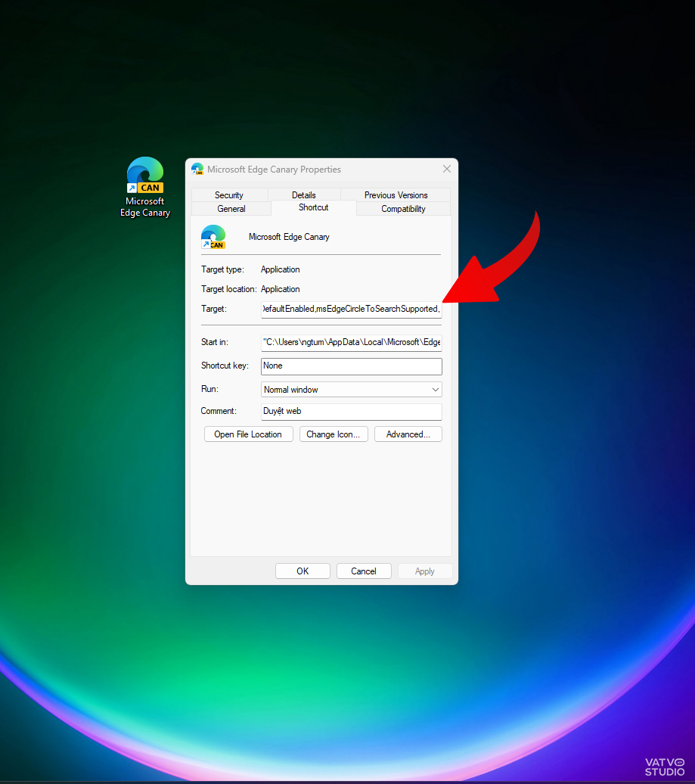The width and height of the screenshot is (695, 784).
Task: Switch to the General tab
Action: [x=231, y=209]
